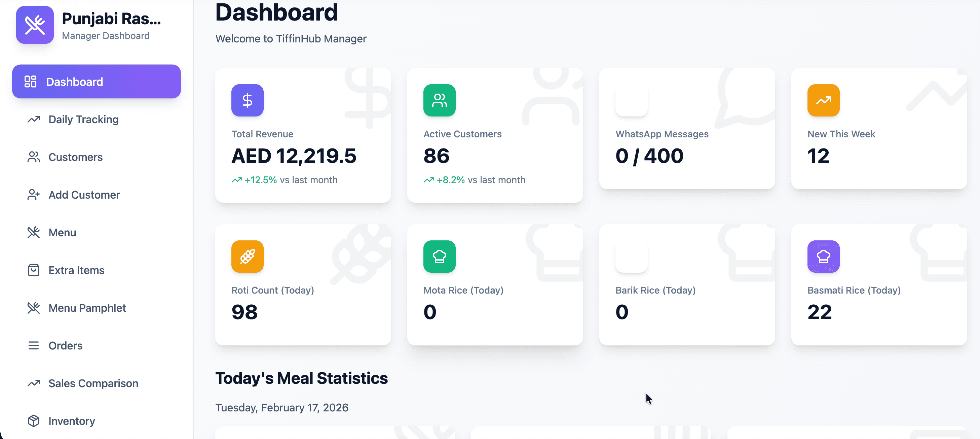980x439 pixels.
Task: Open Menu Pamphlet using its utensils icon
Action: (x=34, y=308)
